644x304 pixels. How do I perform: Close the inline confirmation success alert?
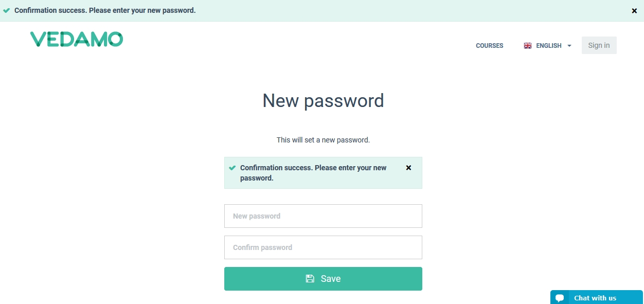tap(408, 168)
